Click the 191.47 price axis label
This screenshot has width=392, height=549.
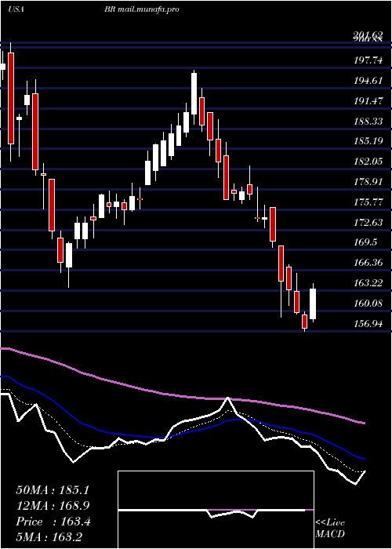368,101
